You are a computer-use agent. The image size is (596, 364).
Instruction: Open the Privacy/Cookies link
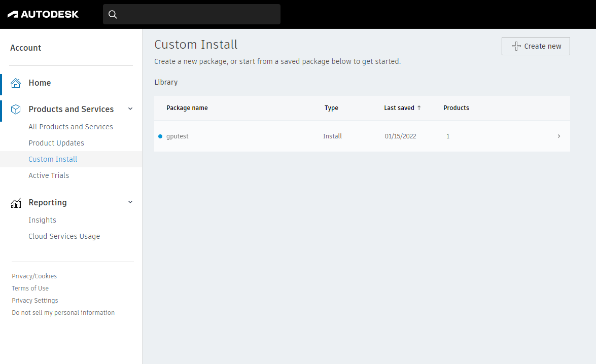34,276
